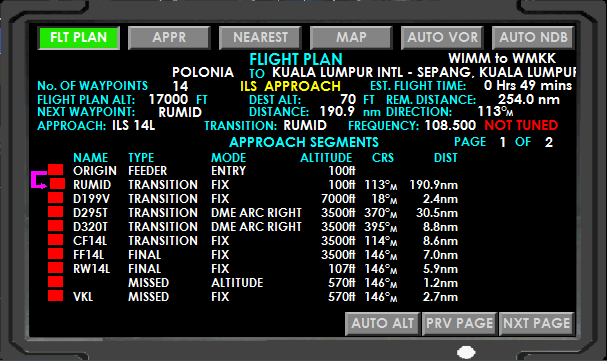
Task: Open the APPR tab
Action: 169,38
